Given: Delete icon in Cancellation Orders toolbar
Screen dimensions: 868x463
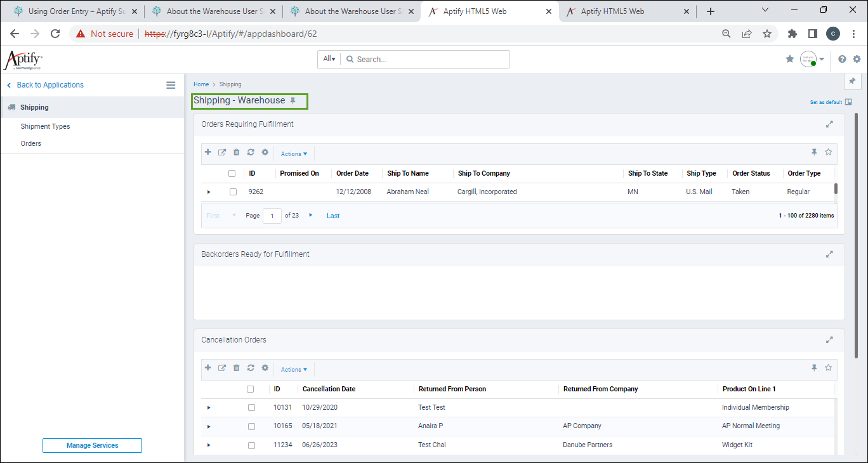Looking at the screenshot, I should (x=237, y=368).
